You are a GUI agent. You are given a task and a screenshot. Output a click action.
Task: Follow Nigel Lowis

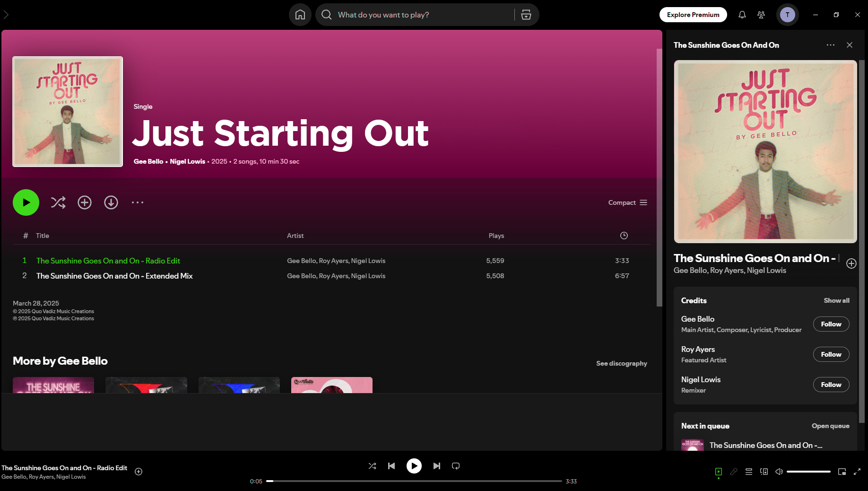[831, 385]
